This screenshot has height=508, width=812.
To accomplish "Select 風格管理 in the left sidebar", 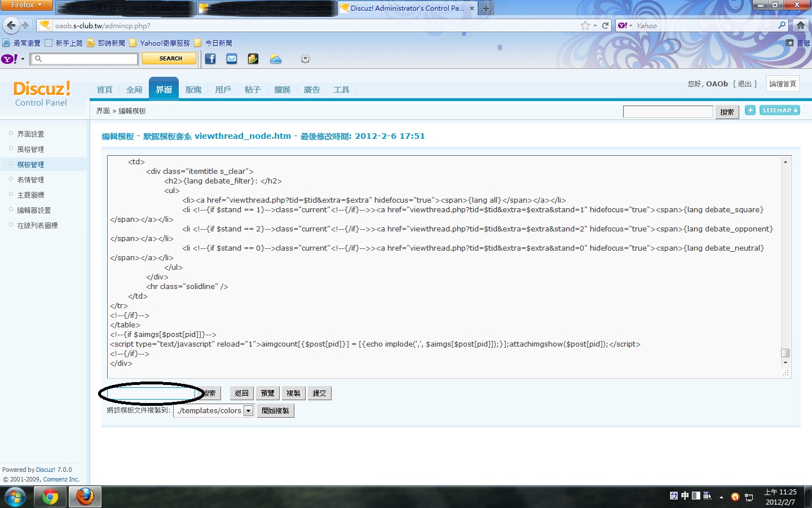I will click(x=30, y=149).
